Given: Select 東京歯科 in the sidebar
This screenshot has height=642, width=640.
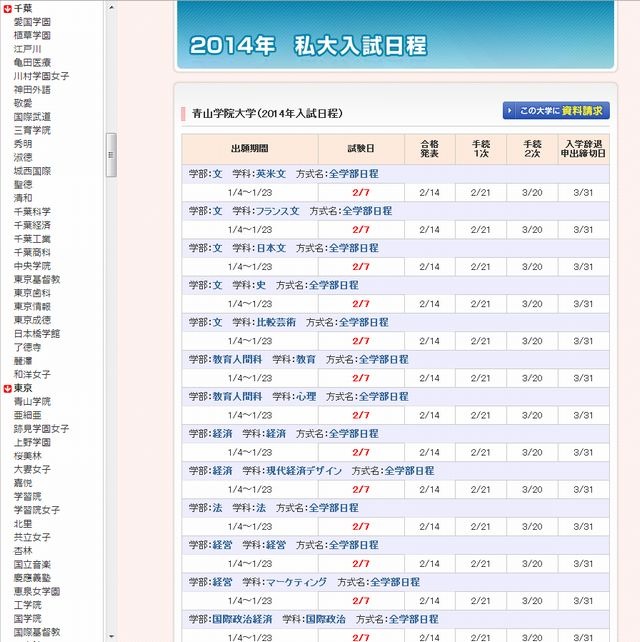Looking at the screenshot, I should pos(32,293).
